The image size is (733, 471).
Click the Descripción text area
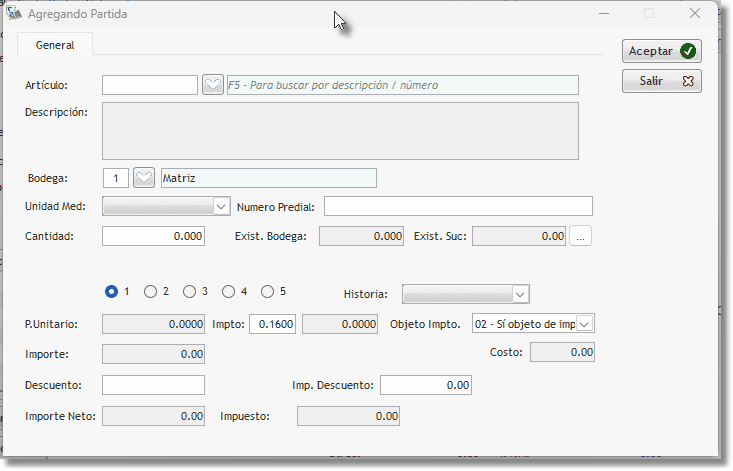[x=340, y=131]
